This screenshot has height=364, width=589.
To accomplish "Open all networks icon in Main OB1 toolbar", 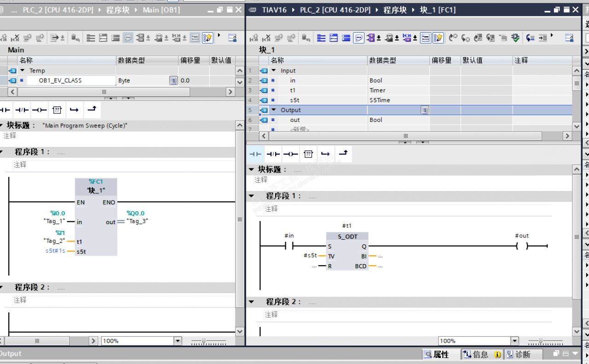I will (103, 38).
